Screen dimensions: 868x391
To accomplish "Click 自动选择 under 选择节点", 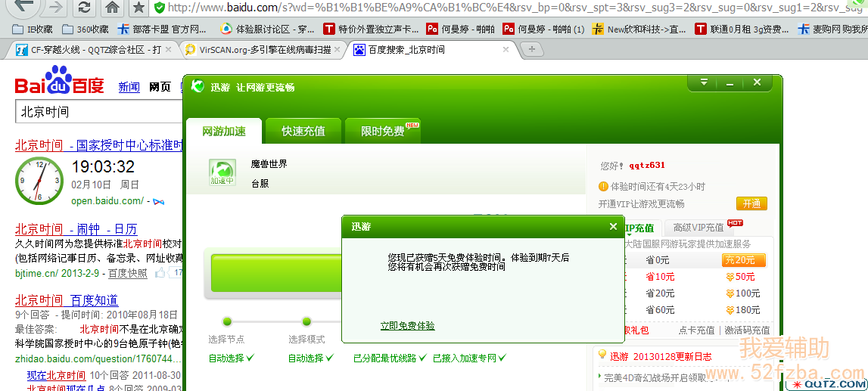I will click(x=231, y=358).
